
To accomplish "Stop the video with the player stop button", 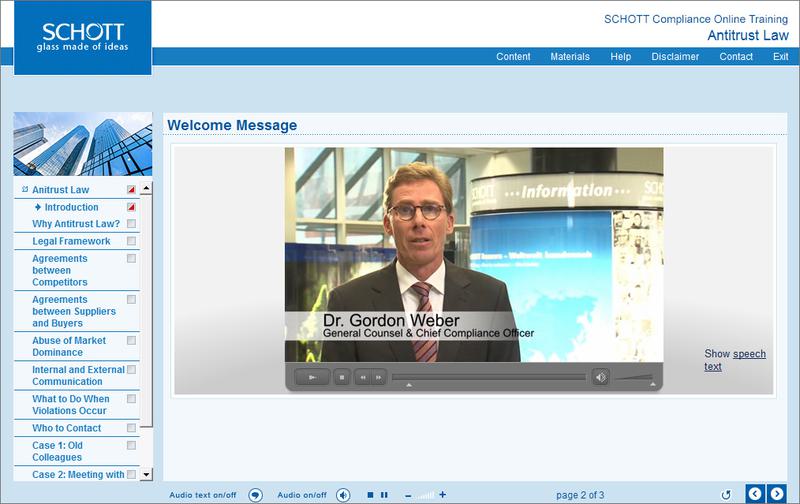I will click(x=341, y=377).
